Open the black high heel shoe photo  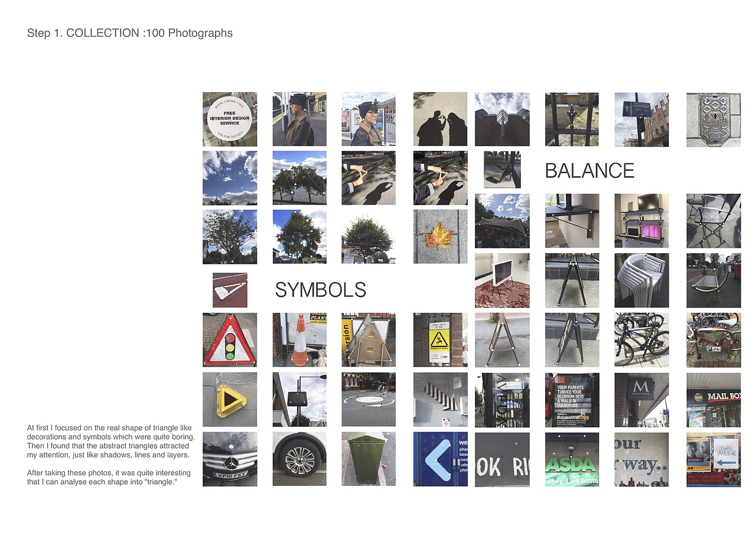coord(502,170)
